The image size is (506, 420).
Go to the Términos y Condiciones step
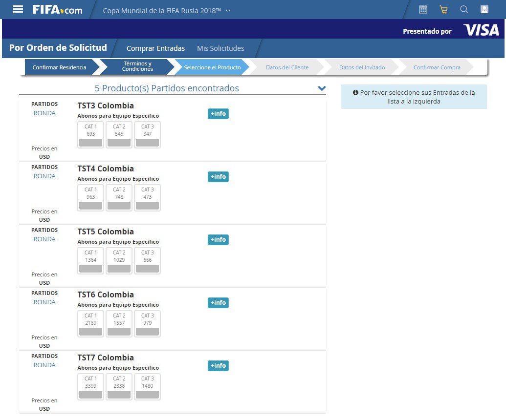[137, 66]
